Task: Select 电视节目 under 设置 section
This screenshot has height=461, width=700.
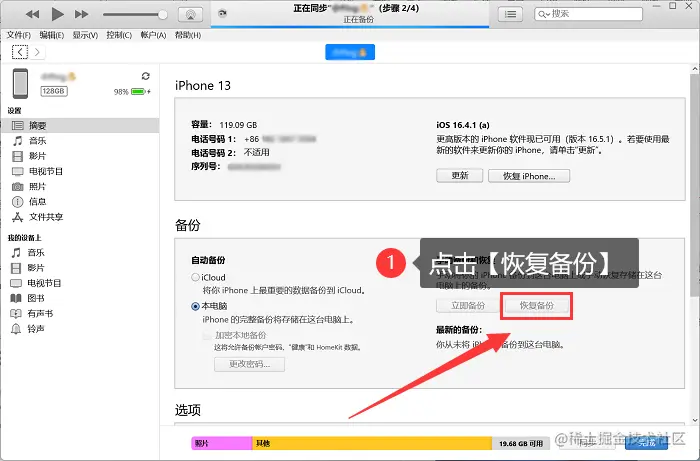Action: pos(80,171)
